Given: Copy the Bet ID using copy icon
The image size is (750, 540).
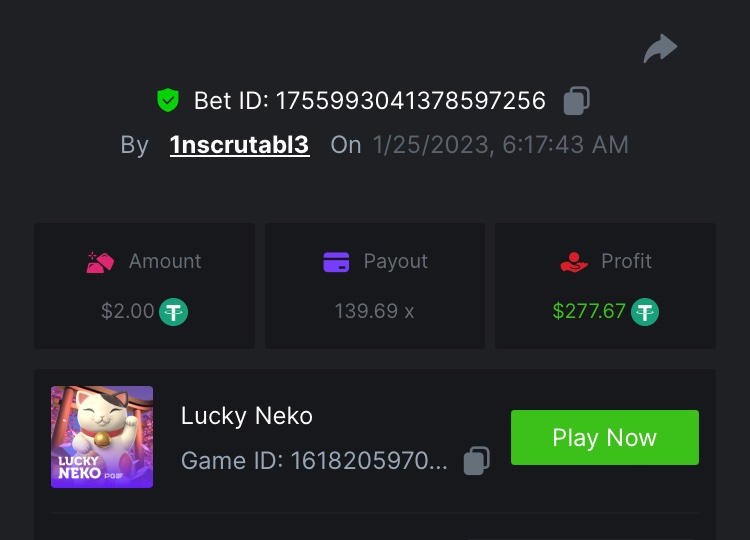Looking at the screenshot, I should [577, 100].
